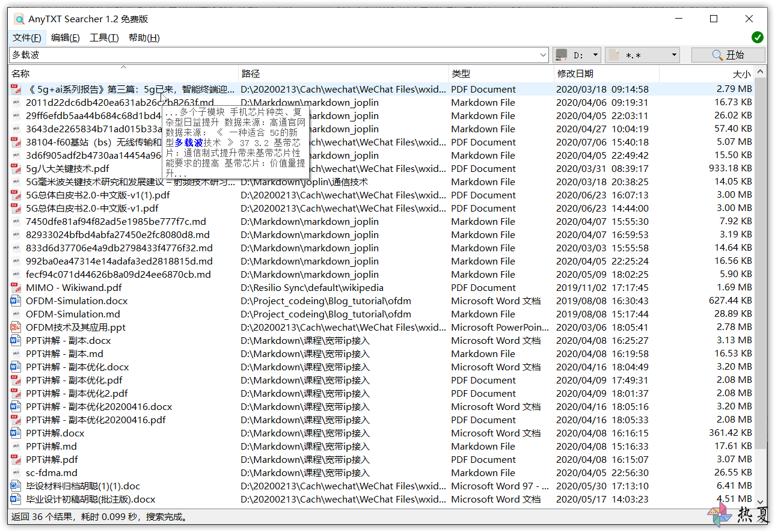Click the date 2020/05/30 17:13:10
Screen dimensions: 775x532
pyautogui.click(x=602, y=486)
